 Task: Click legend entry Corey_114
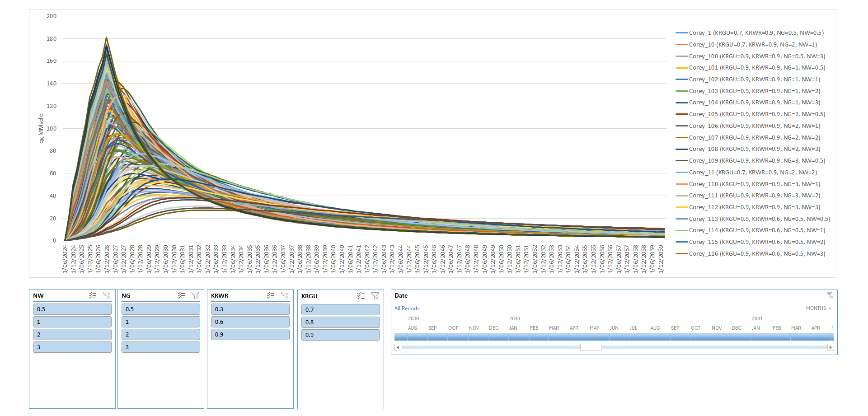(751, 230)
